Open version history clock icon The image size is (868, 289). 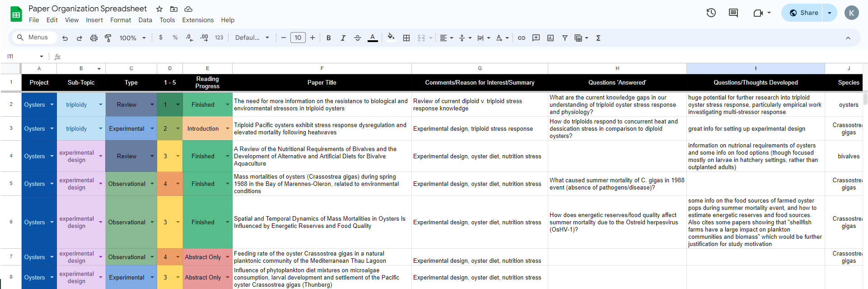pyautogui.click(x=711, y=13)
